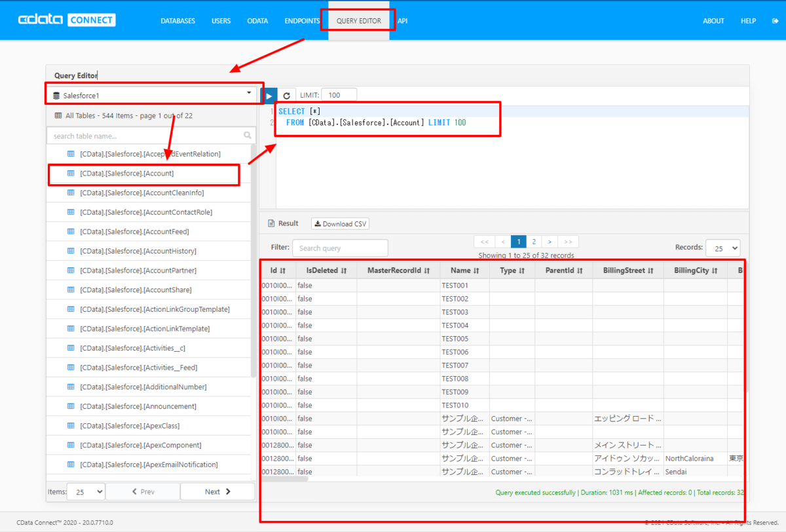Open the Items per page dropdown

86,491
